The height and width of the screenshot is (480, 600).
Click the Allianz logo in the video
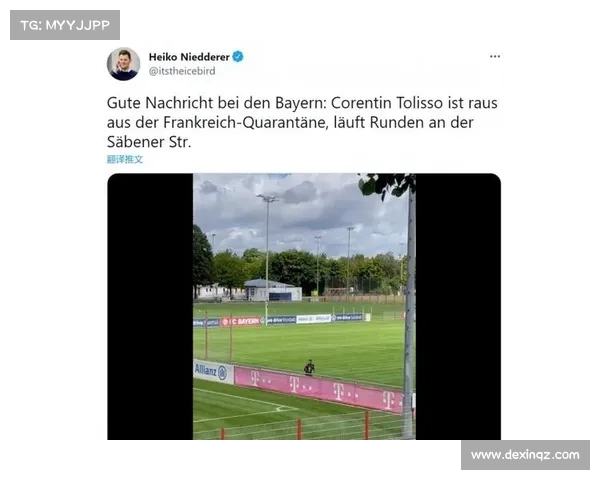(211, 371)
